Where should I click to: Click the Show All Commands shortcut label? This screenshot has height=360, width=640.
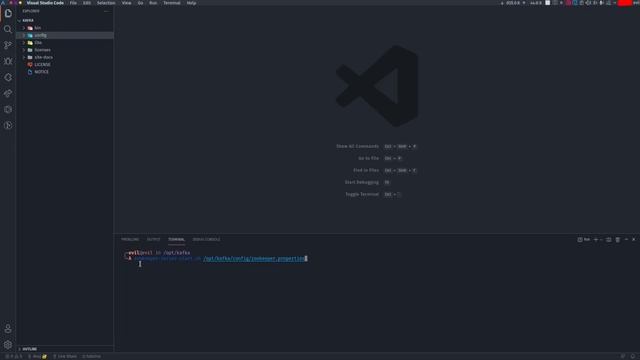(357, 146)
